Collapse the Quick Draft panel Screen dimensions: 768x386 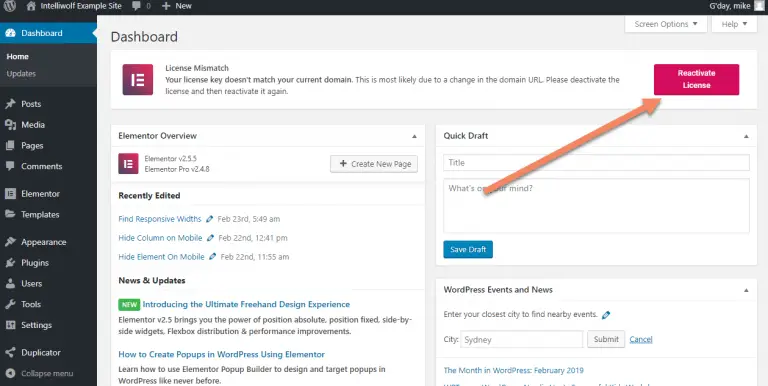pos(746,136)
